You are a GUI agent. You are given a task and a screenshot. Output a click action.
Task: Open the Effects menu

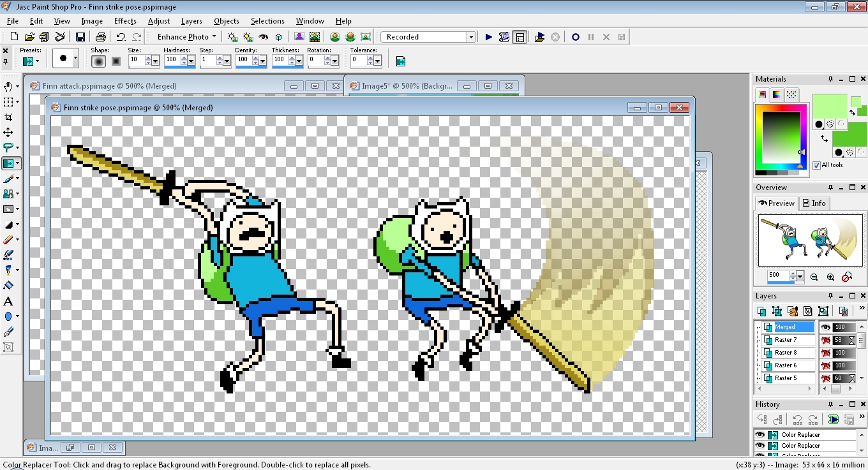point(125,21)
